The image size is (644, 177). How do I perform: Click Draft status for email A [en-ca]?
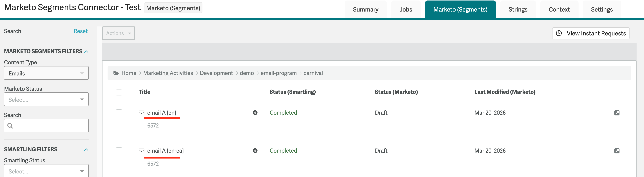(x=381, y=151)
